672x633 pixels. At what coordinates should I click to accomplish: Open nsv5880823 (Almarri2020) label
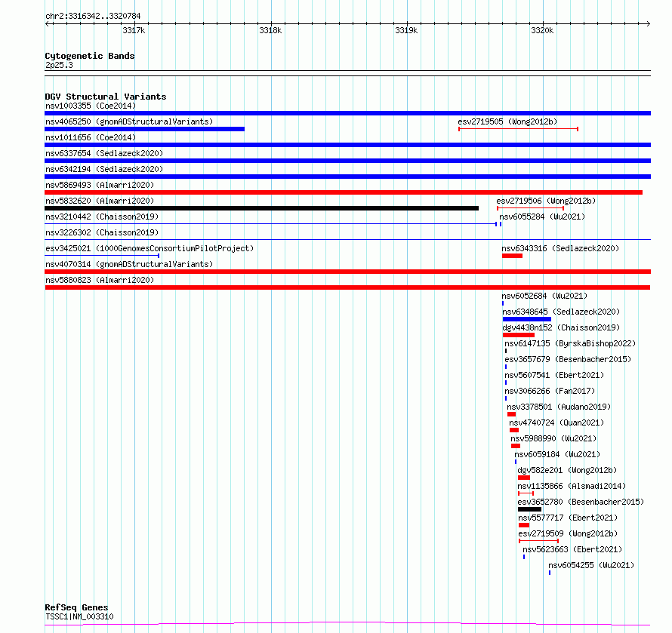point(100,280)
